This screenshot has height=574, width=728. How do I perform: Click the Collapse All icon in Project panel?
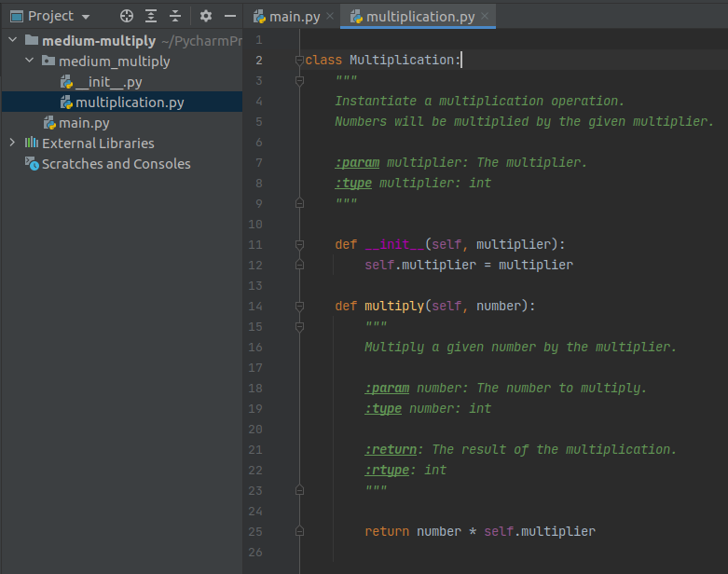(x=174, y=16)
